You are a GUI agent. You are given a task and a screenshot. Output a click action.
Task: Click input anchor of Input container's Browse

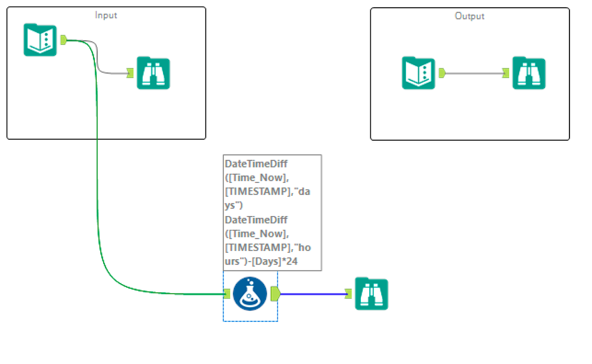pos(130,73)
